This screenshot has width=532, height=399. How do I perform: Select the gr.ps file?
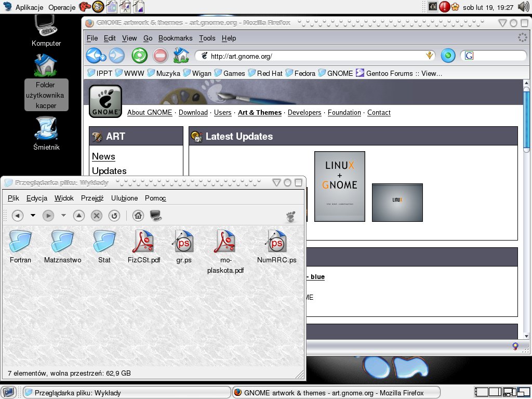[184, 247]
